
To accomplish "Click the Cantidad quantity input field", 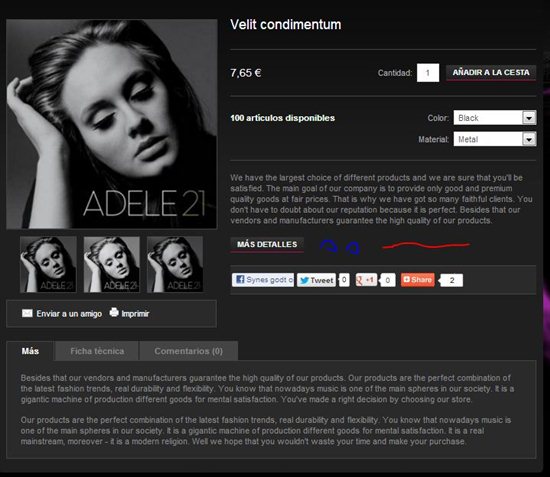I will point(428,73).
